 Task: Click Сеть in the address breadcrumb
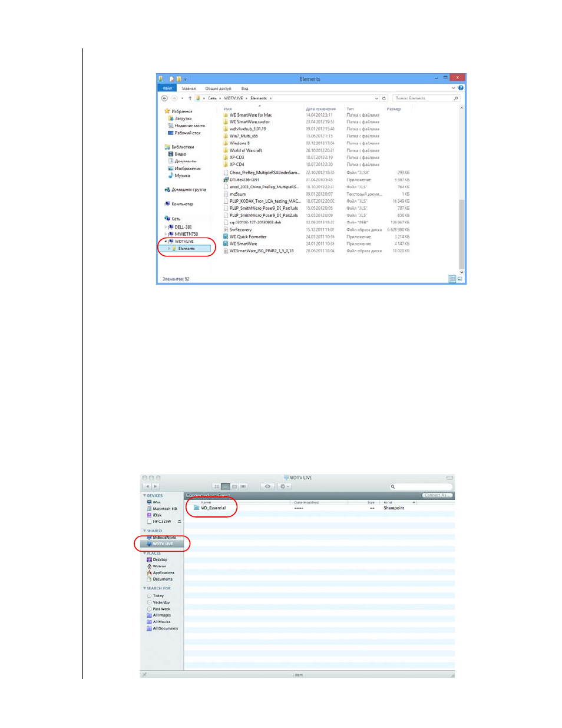[x=212, y=98]
